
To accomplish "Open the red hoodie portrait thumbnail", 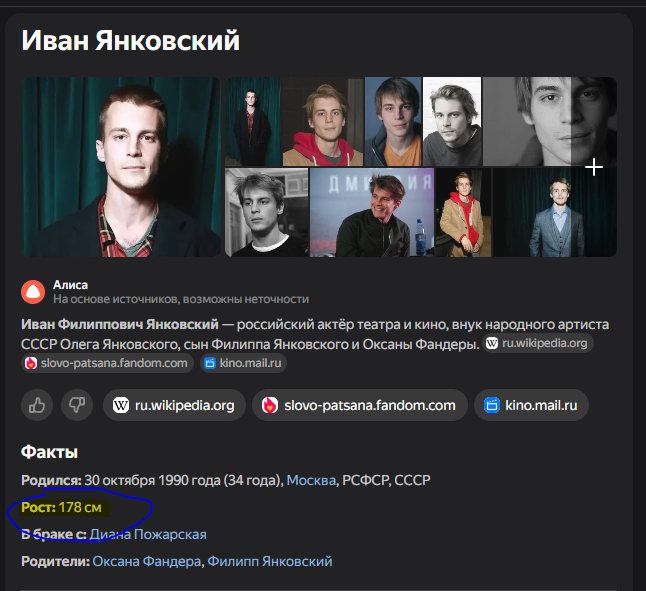I will [x=323, y=121].
